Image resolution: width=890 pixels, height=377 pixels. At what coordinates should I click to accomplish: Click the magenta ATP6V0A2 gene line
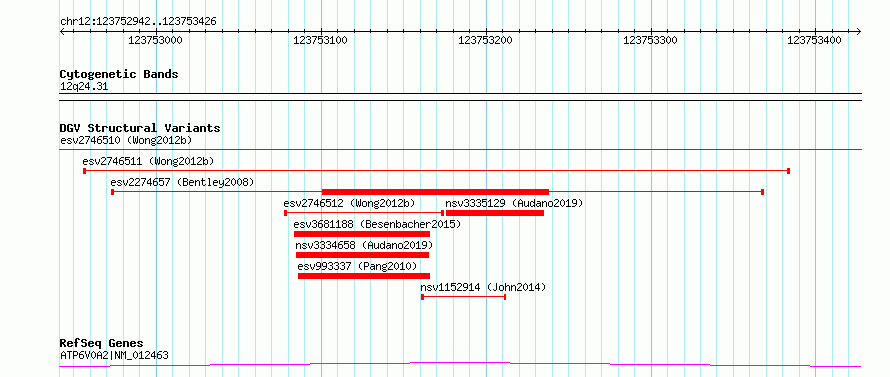pos(460,365)
